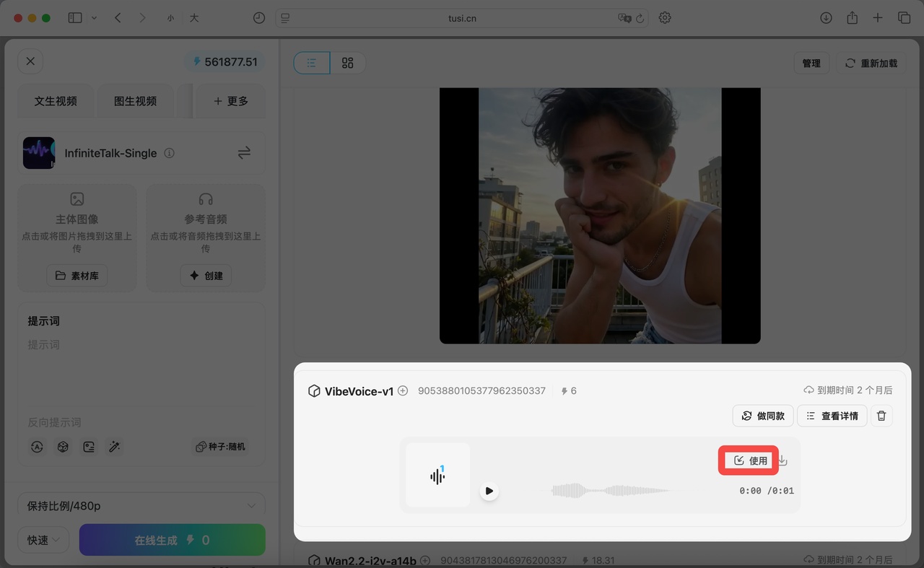924x568 pixels.
Task: Play the VibeVoice-v1 audio clip
Action: [489, 491]
